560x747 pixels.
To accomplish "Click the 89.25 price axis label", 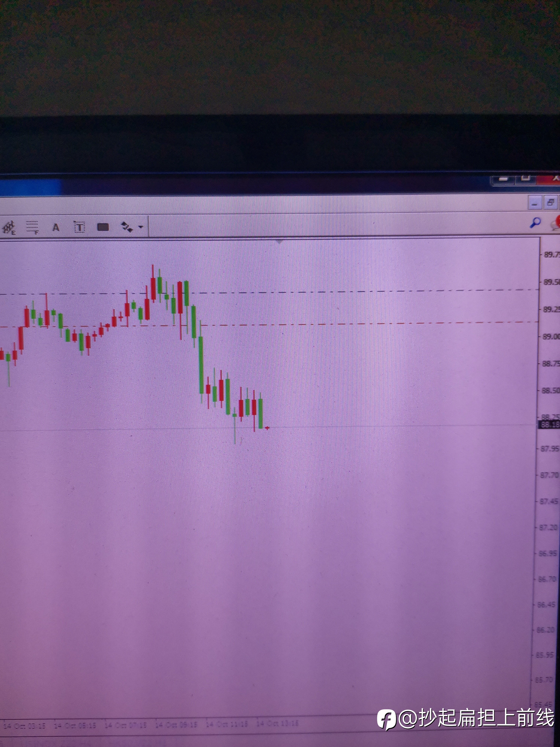I will tap(551, 309).
